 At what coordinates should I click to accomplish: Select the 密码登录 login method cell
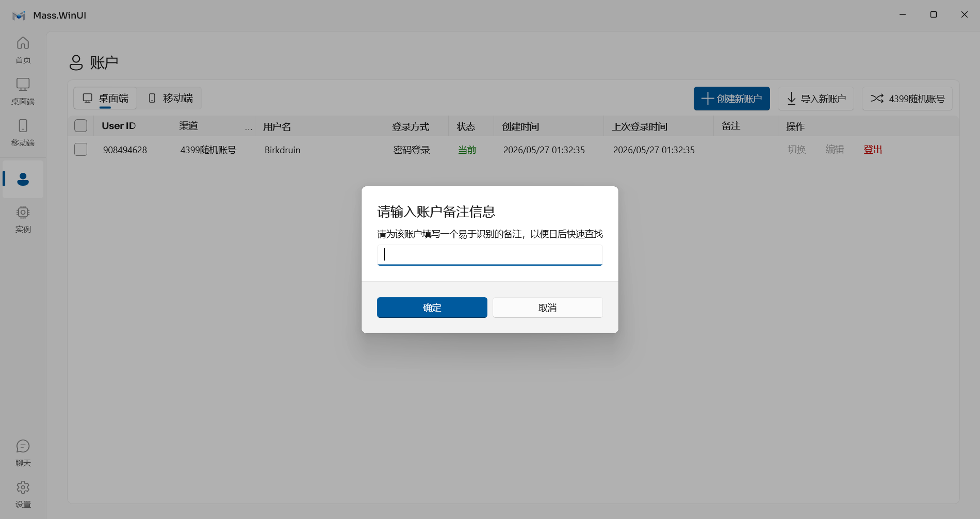point(412,150)
